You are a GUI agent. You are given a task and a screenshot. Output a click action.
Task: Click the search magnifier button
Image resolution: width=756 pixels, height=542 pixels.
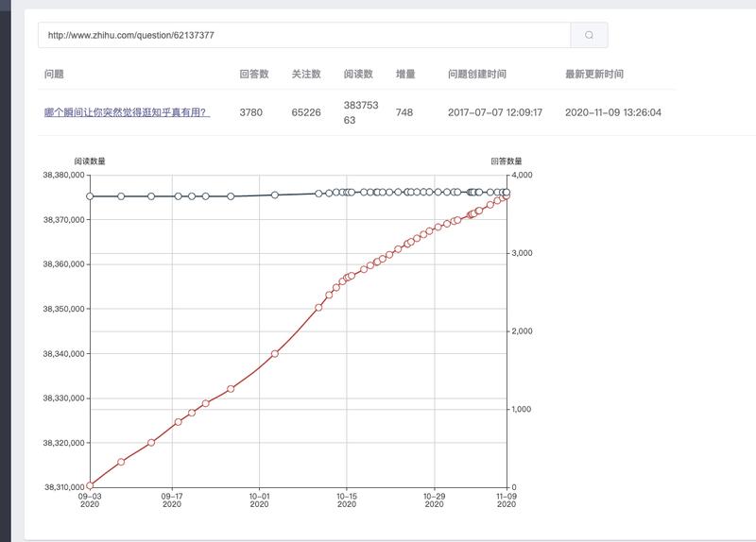tap(589, 35)
